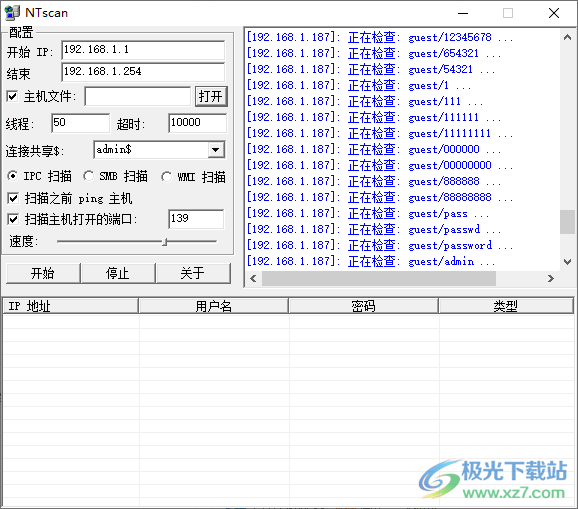This screenshot has width=578, height=509.
Task: Click log line guest/pass
Action: 368,213
